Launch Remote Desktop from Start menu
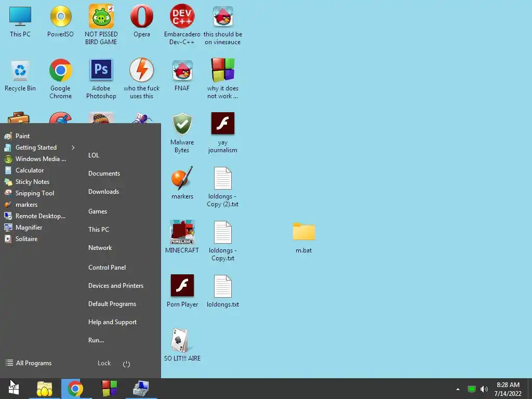The image size is (532, 399). tap(35, 216)
